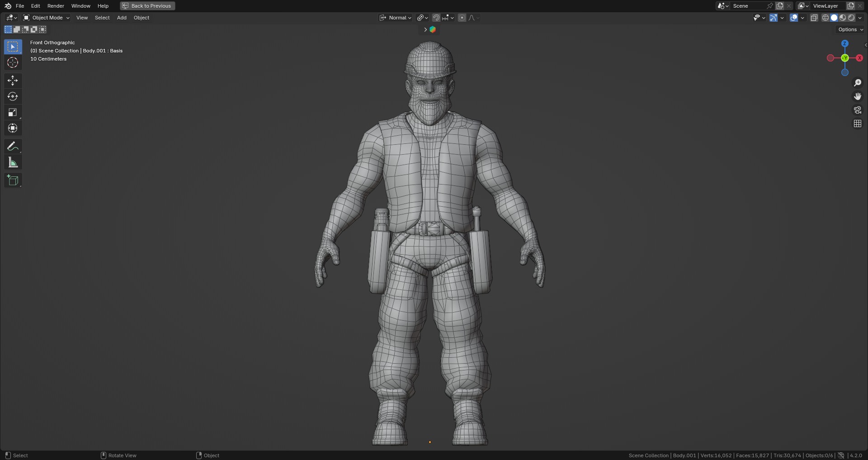Viewport: 868px width, 460px height.
Task: Open the viewport Select menu
Action: click(x=102, y=18)
